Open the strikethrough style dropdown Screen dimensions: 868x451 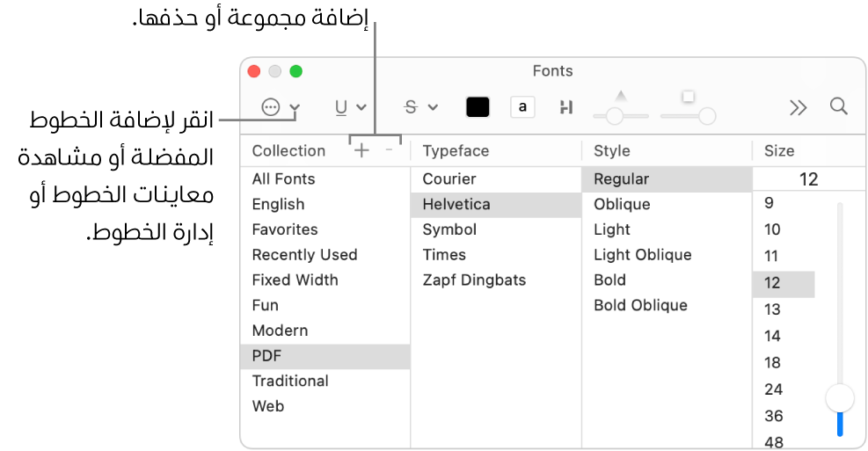point(420,107)
